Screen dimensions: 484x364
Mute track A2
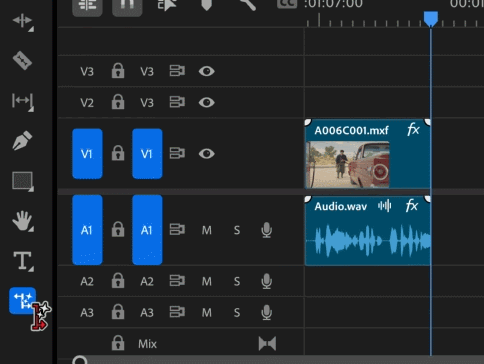[207, 281]
